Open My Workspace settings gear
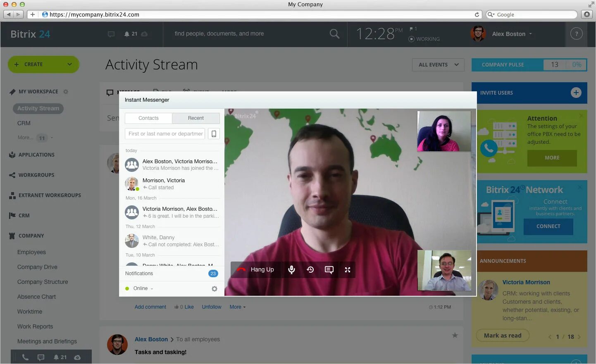Screen dimensions: 596x364 pos(66,92)
